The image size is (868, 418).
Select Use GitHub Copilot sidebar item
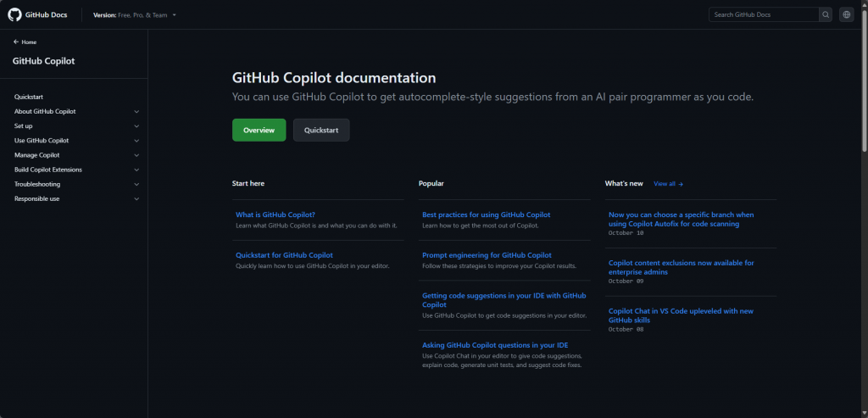(42, 141)
